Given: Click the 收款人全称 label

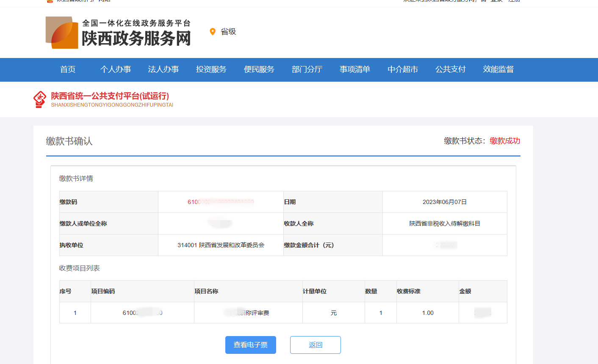Looking at the screenshot, I should click(299, 223).
